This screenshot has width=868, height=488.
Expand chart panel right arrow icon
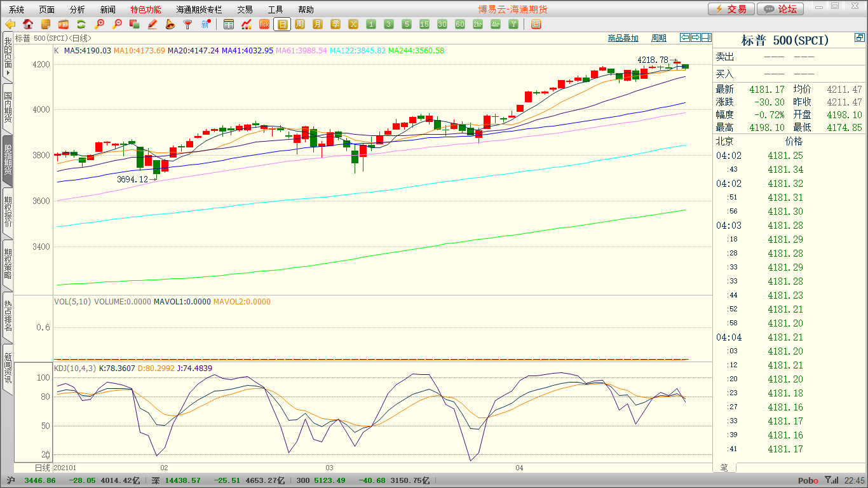pyautogui.click(x=695, y=37)
